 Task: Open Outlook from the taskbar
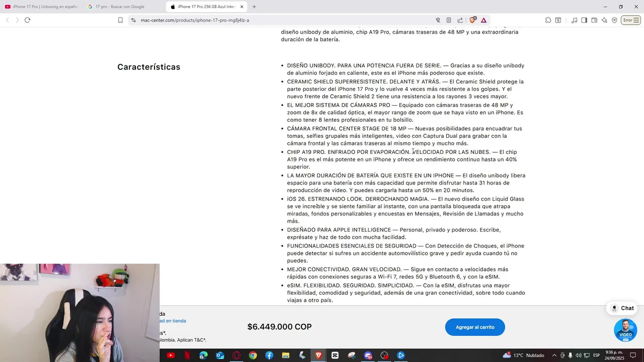pyautogui.click(x=220, y=355)
